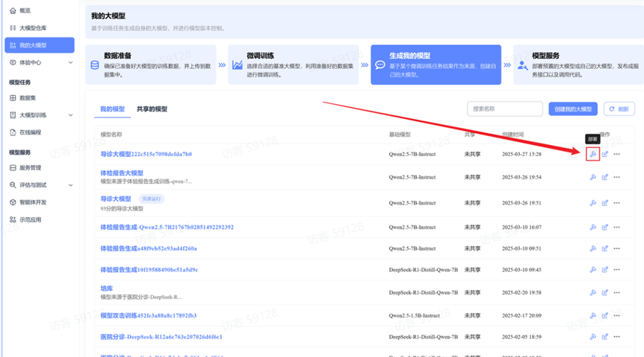Deploy the model created 2025-03-10 09:45
Image resolution: width=644 pixels, height=357 pixels.
click(593, 269)
